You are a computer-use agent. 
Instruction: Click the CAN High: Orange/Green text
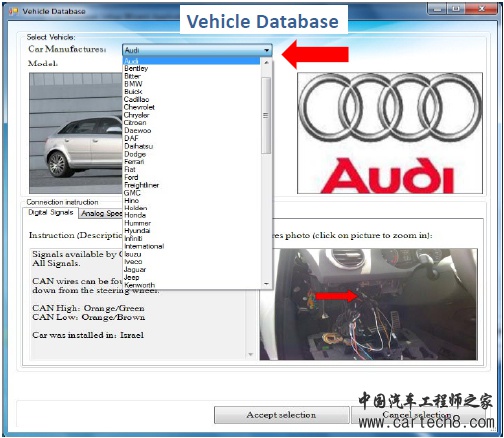[88, 308]
